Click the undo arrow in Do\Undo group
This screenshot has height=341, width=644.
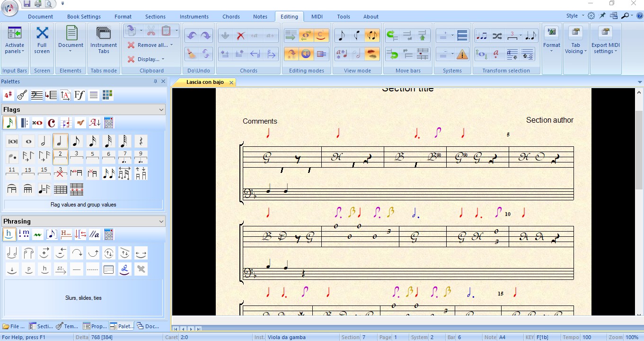click(x=192, y=36)
